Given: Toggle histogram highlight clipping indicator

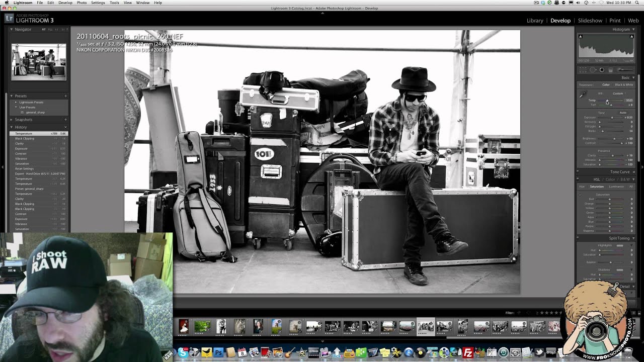Looking at the screenshot, I should 632,36.
